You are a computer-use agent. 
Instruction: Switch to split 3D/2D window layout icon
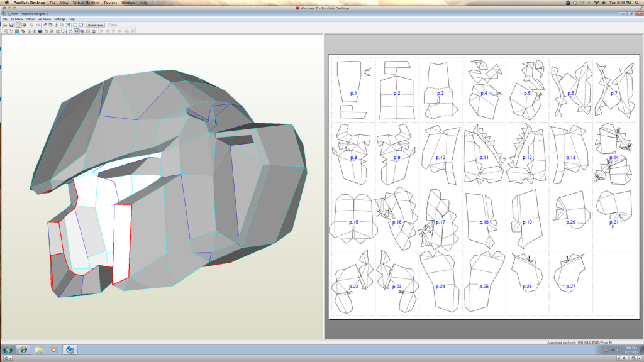coord(75,25)
